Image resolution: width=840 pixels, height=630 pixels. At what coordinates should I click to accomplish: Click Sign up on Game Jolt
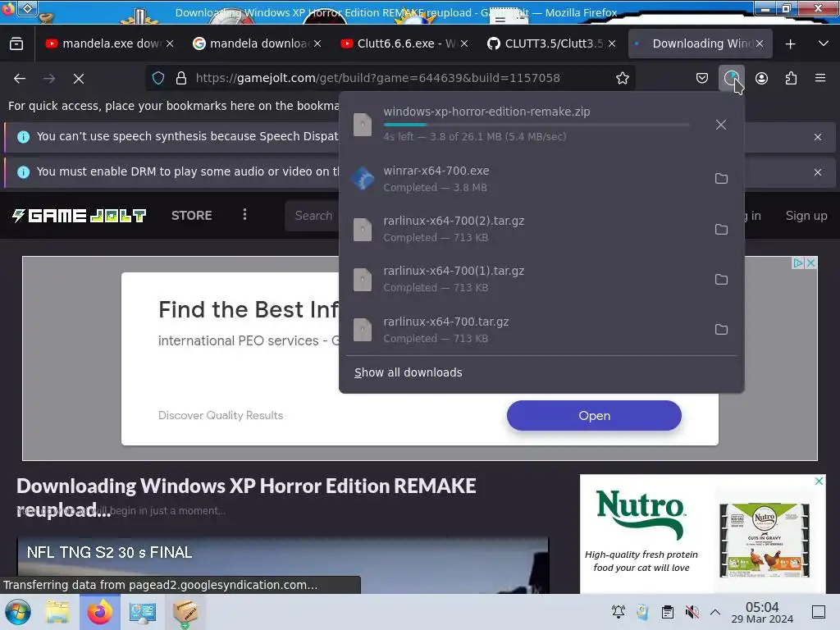806,216
